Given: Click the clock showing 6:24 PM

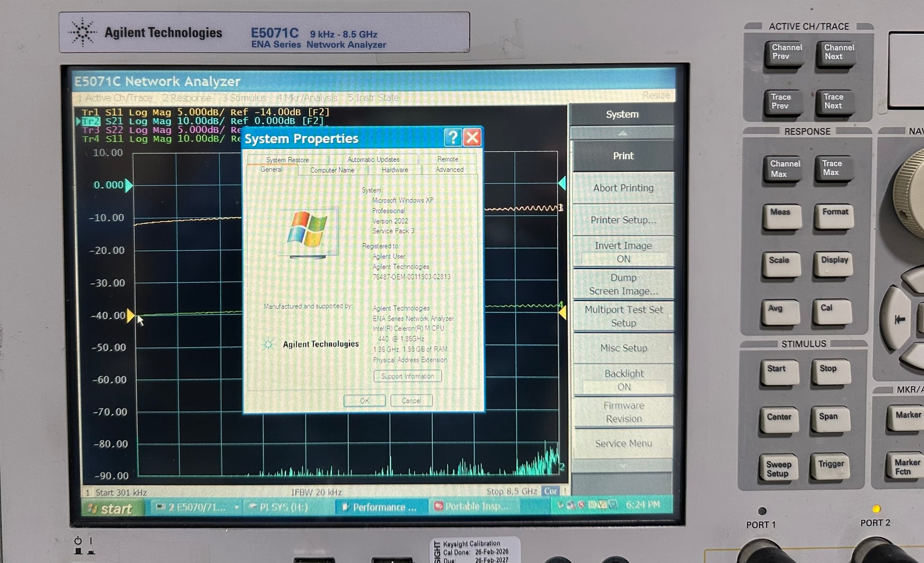Looking at the screenshot, I should coord(642,504).
